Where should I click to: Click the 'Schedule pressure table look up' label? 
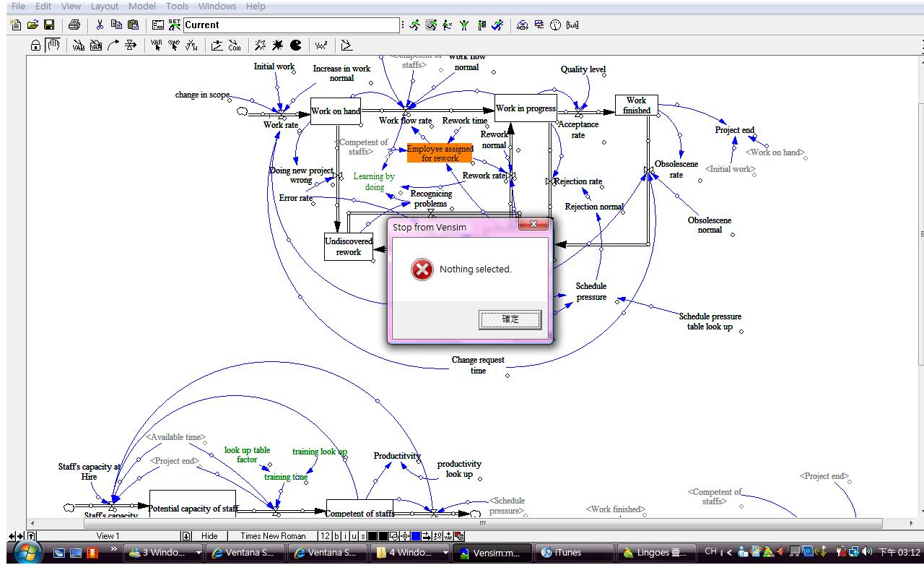coord(710,322)
